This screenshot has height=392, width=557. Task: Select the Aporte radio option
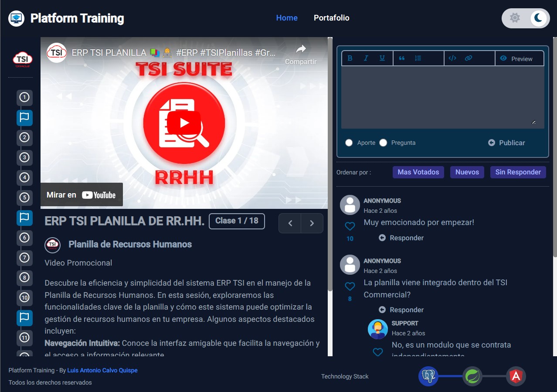[349, 143]
